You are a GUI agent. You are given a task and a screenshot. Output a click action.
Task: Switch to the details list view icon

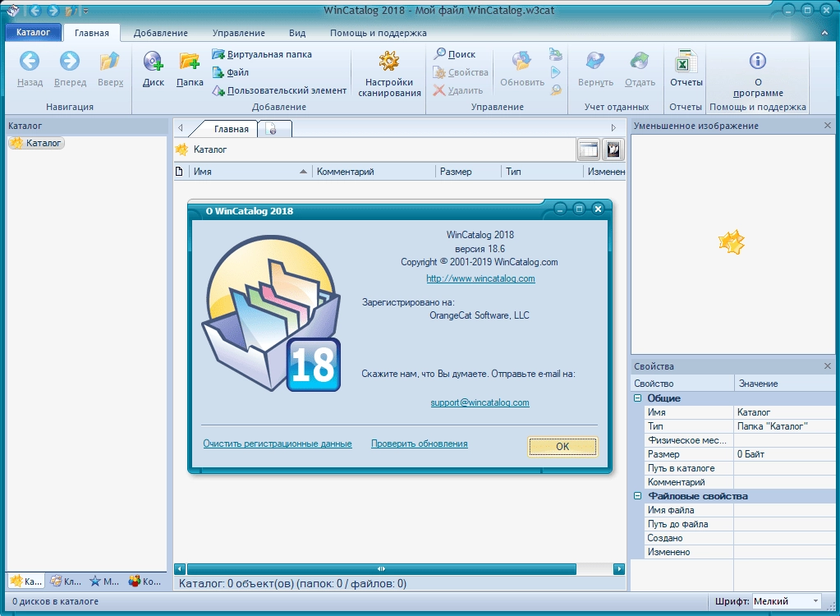588,149
